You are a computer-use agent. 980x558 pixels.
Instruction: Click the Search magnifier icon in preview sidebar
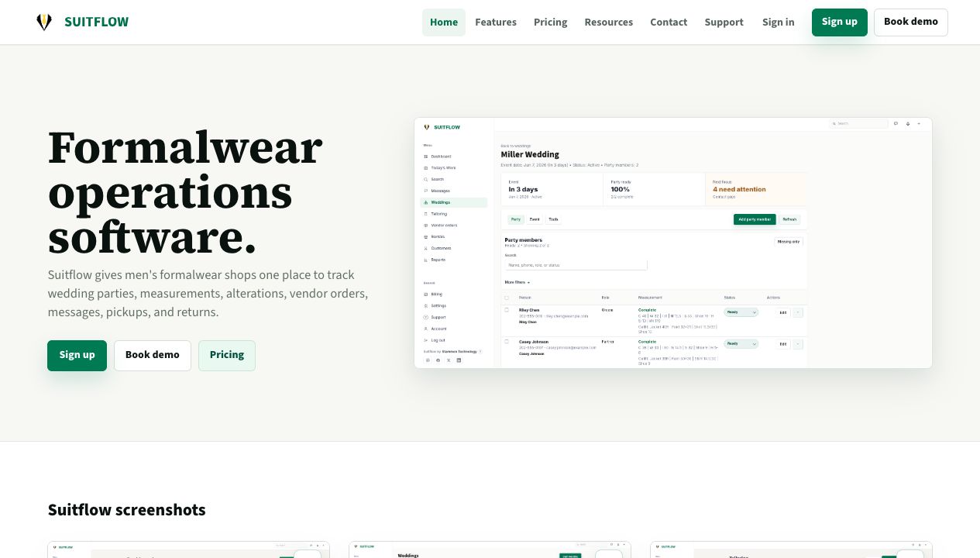click(x=425, y=179)
